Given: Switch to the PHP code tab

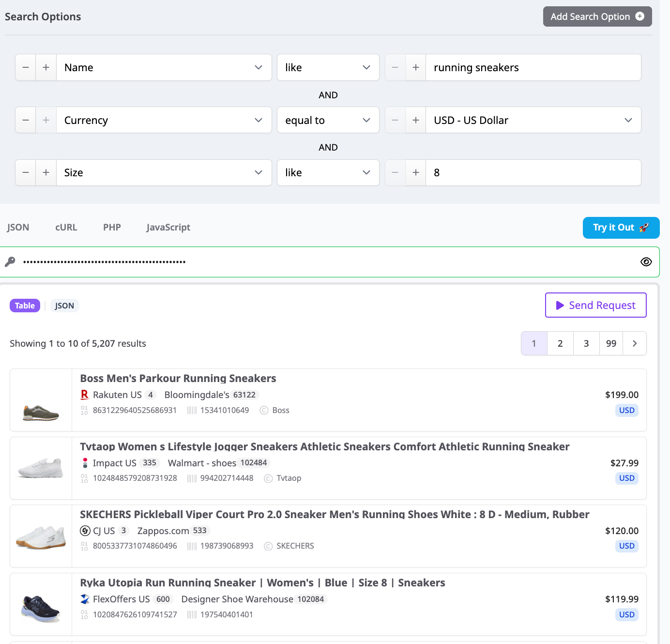Looking at the screenshot, I should 112,227.
